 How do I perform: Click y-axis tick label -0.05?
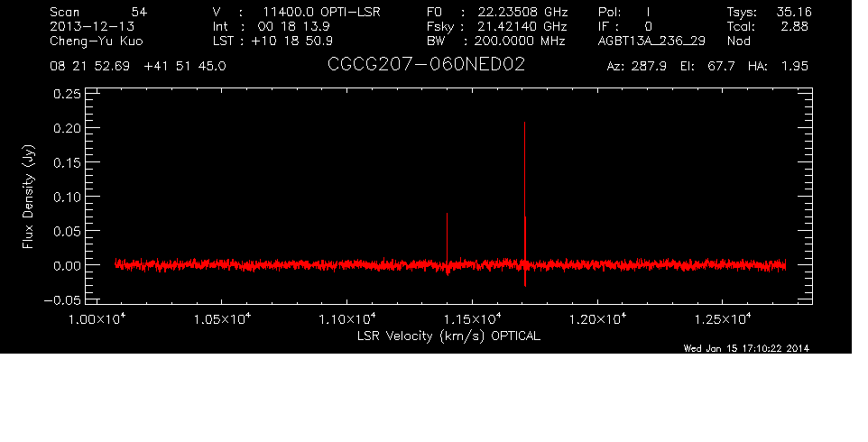click(62, 300)
